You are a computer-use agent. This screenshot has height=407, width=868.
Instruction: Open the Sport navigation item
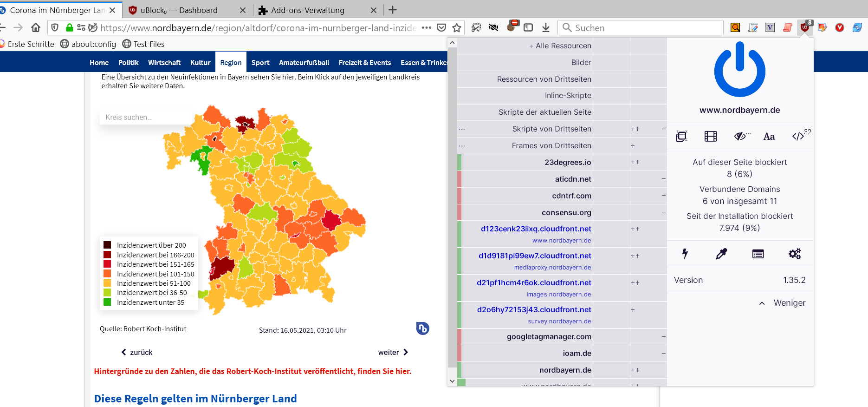tap(260, 62)
